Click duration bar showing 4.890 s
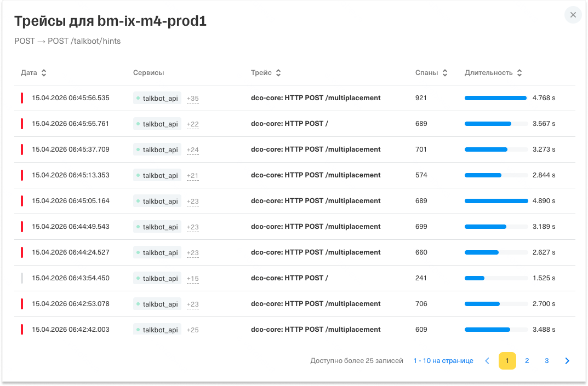This screenshot has height=386, width=588. pyautogui.click(x=496, y=201)
